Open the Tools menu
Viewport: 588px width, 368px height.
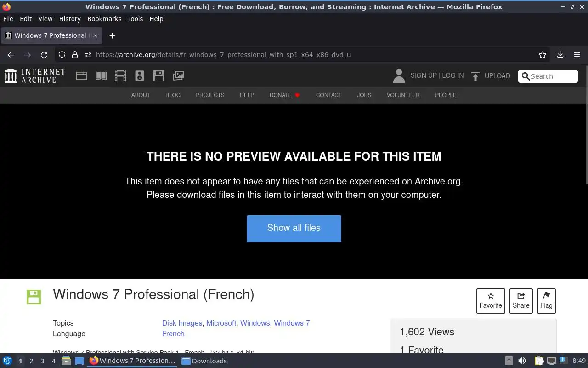(x=135, y=19)
